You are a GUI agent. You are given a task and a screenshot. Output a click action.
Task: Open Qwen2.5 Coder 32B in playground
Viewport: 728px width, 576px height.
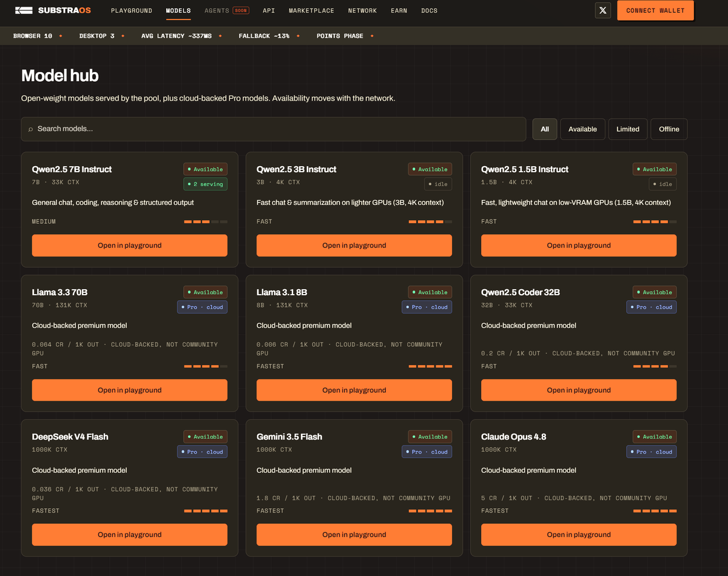coord(579,390)
